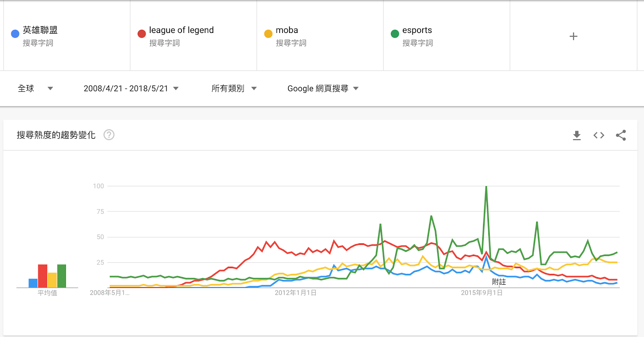This screenshot has height=337, width=644.
Task: Click the 附註 note marker on chart
Action: 499,282
